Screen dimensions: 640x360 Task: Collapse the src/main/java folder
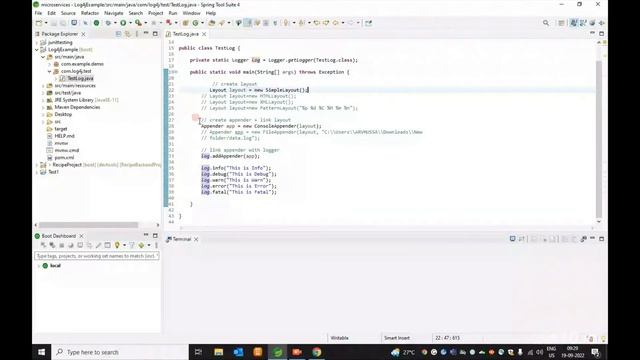tap(43, 57)
